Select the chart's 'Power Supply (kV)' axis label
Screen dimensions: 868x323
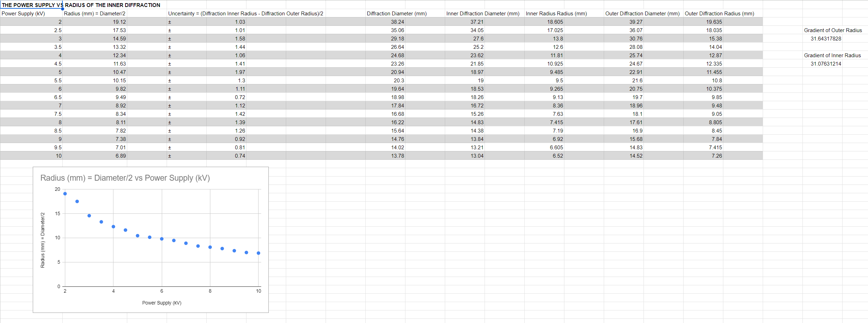[x=162, y=303]
